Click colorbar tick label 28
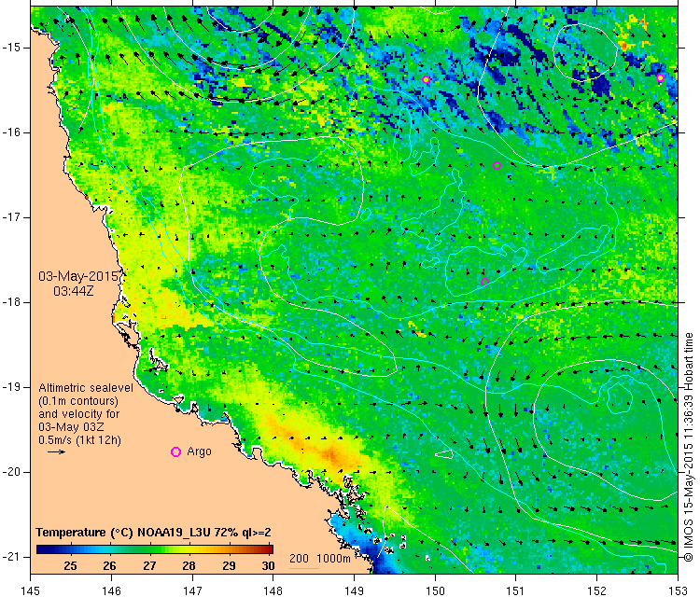The image size is (700, 597). 189,566
